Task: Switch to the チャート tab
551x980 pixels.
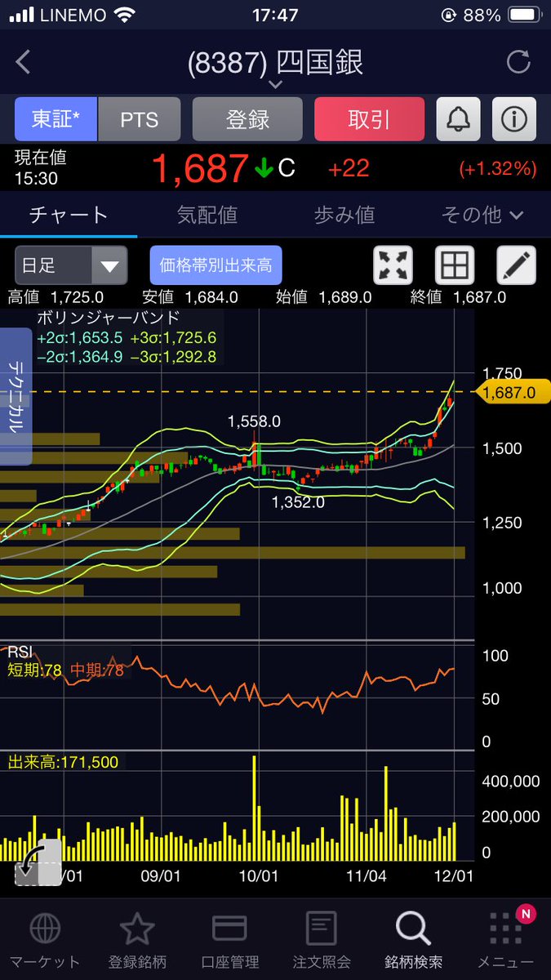Action: pyautogui.click(x=69, y=215)
